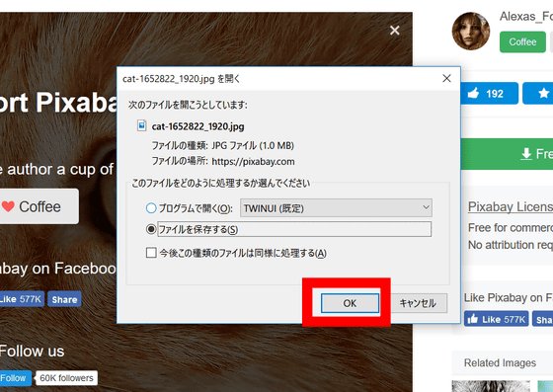Click the dialog title cat-1652822_1920.jpg を開く
This screenshot has width=553, height=392.
pyautogui.click(x=182, y=79)
